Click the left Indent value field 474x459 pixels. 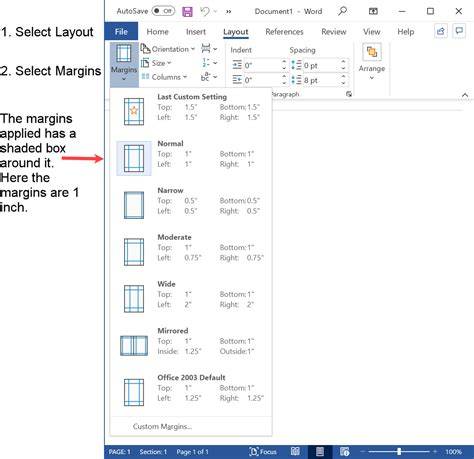pos(262,65)
